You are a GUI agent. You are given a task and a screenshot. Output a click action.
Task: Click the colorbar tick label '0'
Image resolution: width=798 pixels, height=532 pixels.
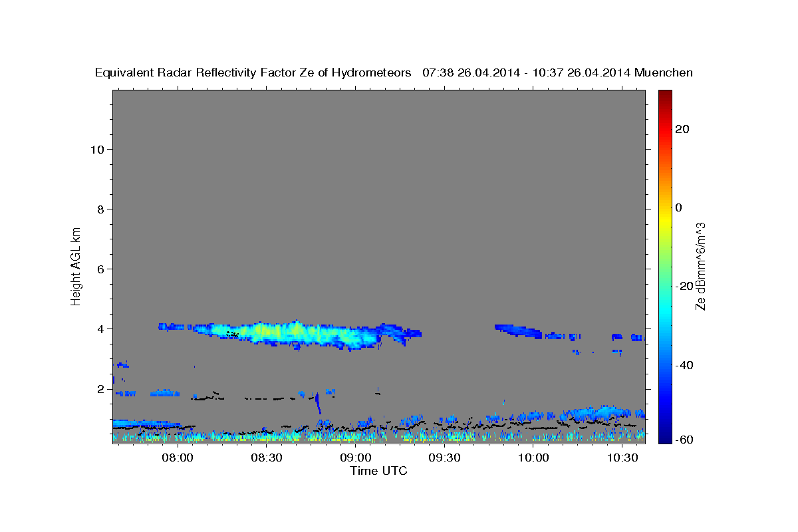679,207
